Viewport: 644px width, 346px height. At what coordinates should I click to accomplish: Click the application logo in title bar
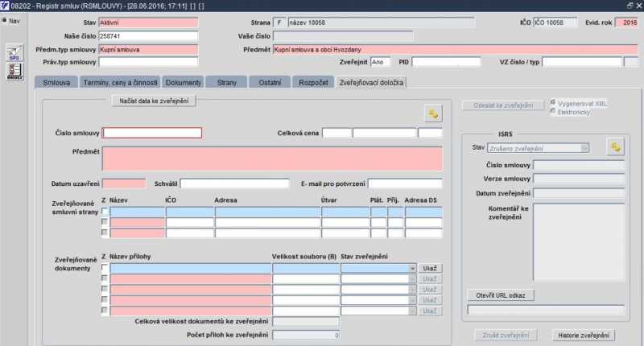pyautogui.click(x=5, y=6)
